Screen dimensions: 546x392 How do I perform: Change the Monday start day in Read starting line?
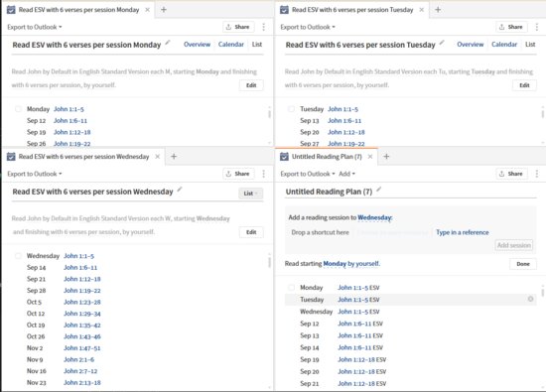pyautogui.click(x=335, y=264)
